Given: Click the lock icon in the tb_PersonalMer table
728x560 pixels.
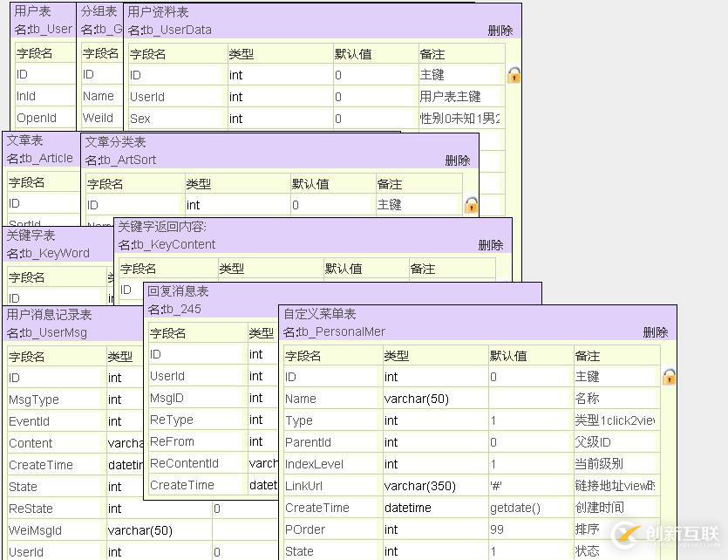Looking at the screenshot, I should (x=669, y=377).
